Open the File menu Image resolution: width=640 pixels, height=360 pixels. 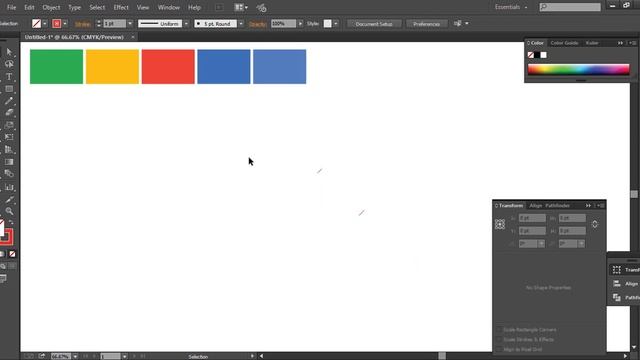click(x=11, y=7)
